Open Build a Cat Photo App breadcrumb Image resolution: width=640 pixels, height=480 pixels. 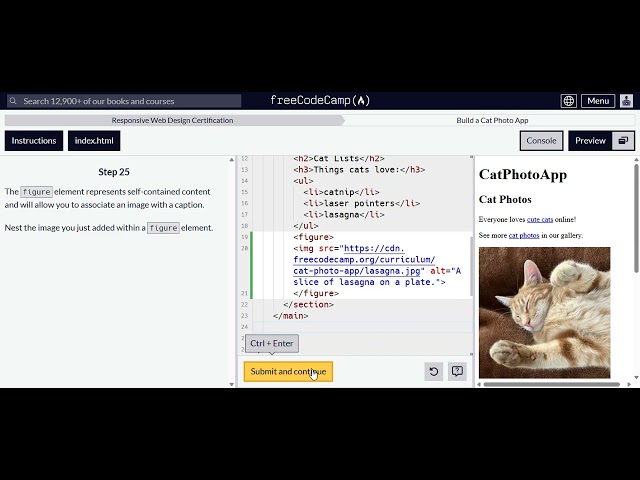click(492, 120)
